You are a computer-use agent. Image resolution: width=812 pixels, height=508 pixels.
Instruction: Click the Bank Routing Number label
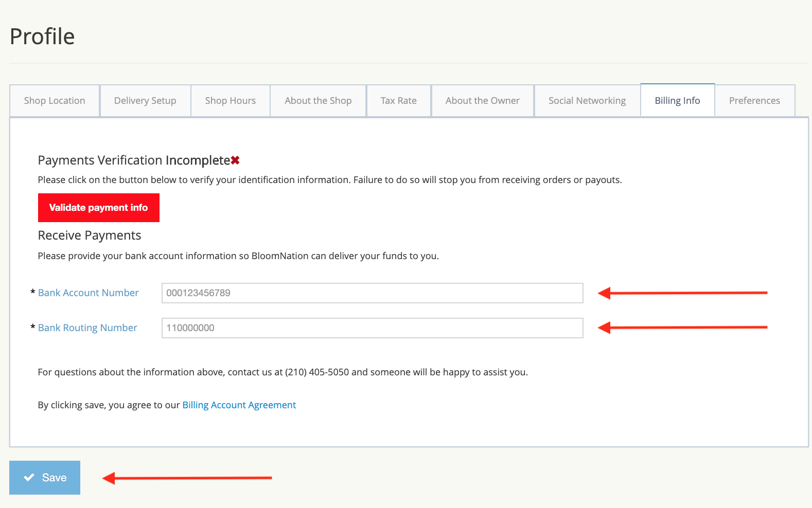87,328
